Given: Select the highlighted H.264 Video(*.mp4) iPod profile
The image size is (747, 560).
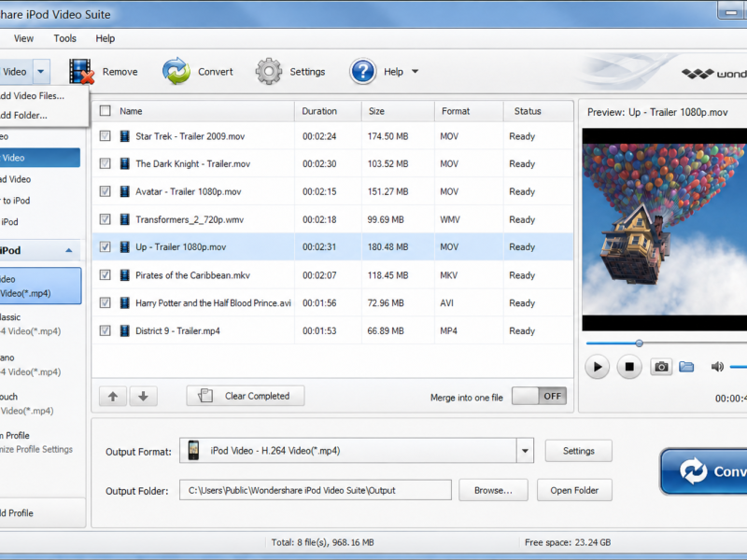Looking at the screenshot, I should click(40, 286).
